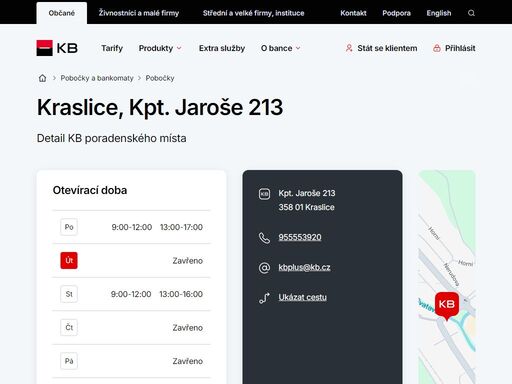
Task: Go to home via breadcrumb house icon
Action: [x=42, y=78]
